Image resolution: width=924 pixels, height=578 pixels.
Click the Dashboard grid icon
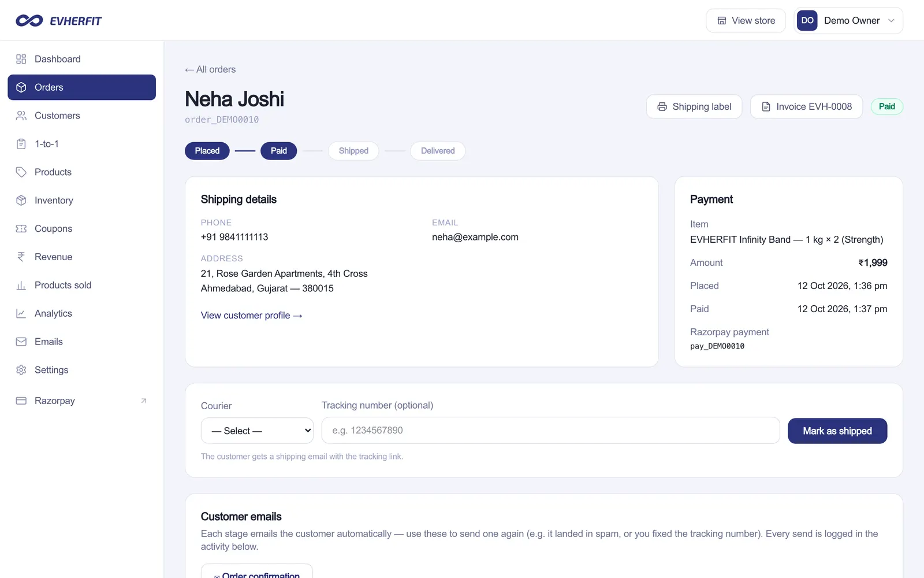pyautogui.click(x=21, y=59)
